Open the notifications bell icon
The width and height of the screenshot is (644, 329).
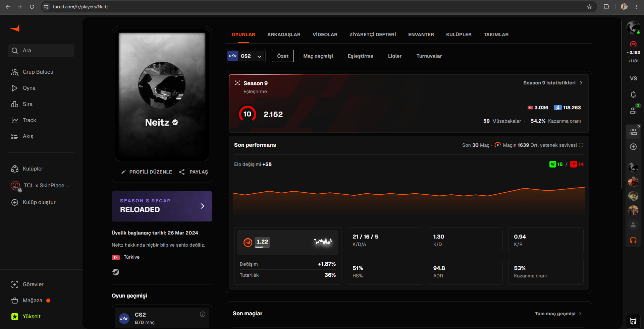pyautogui.click(x=633, y=94)
